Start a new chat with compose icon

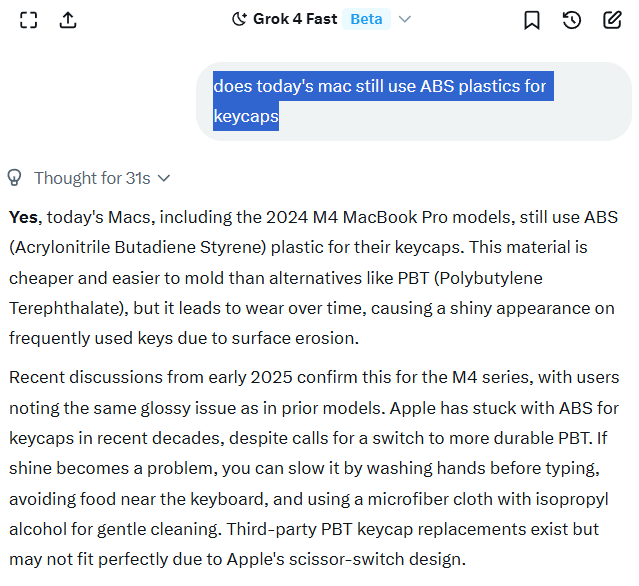[612, 19]
